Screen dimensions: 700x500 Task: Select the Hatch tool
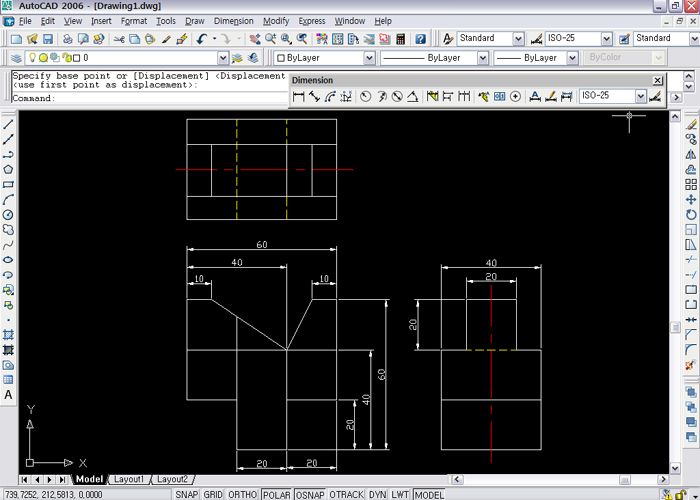pos(8,335)
